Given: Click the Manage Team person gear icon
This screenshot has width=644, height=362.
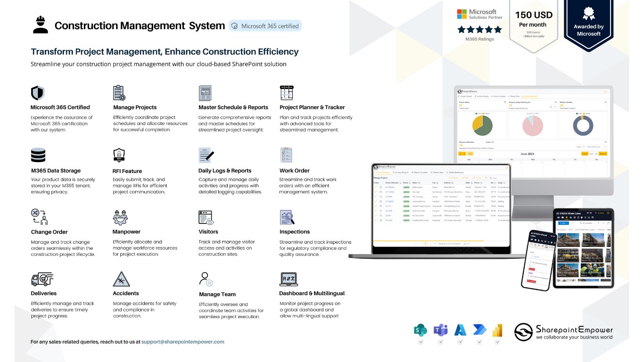Looking at the screenshot, I should pyautogui.click(x=206, y=279).
